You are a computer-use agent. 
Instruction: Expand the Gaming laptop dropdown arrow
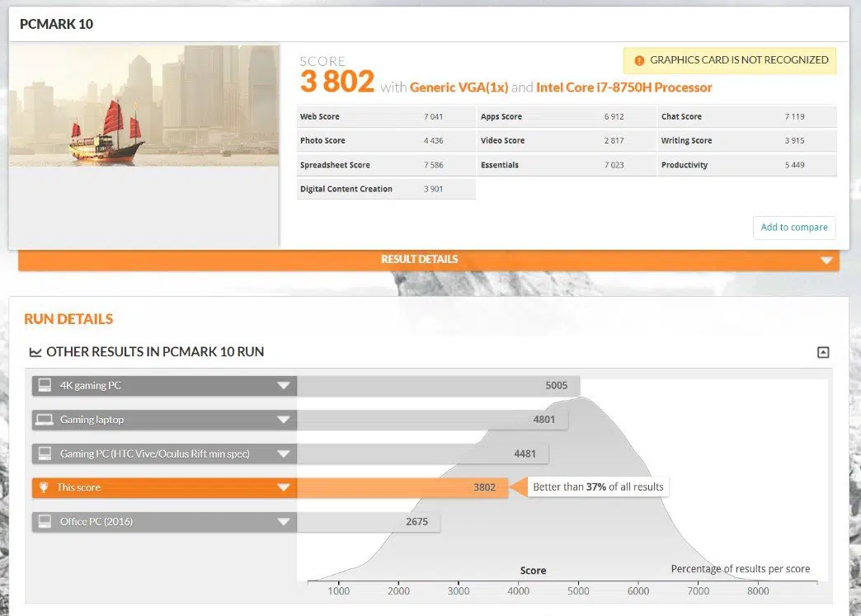point(284,420)
